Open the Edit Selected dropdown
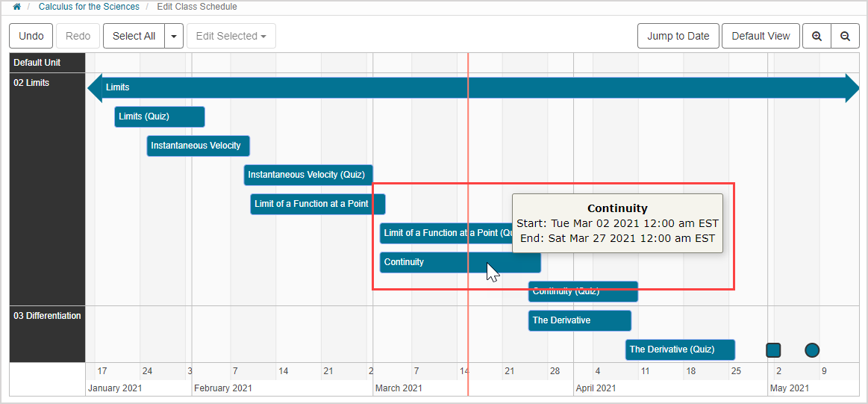Viewport: 868px width, 404px height. pos(231,36)
